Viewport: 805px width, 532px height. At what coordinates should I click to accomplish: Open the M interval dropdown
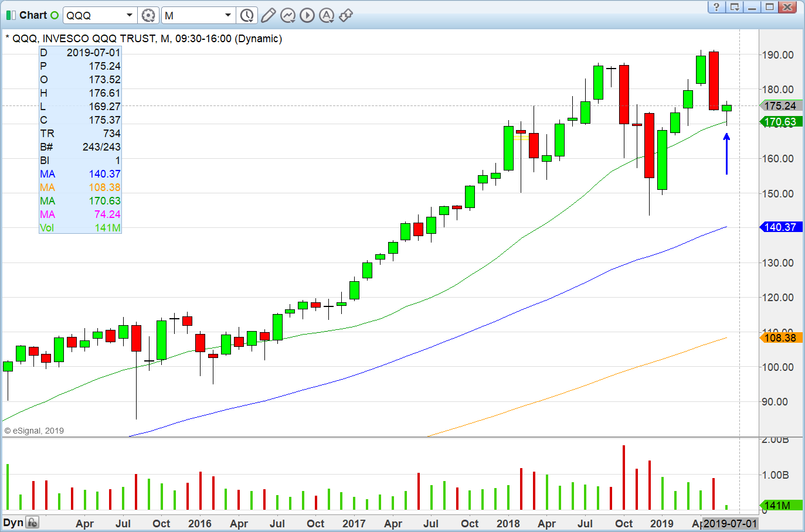pos(227,15)
